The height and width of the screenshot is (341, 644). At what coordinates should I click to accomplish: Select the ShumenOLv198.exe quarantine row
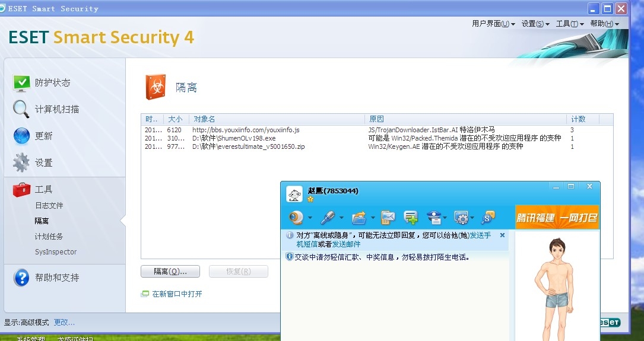[377, 138]
